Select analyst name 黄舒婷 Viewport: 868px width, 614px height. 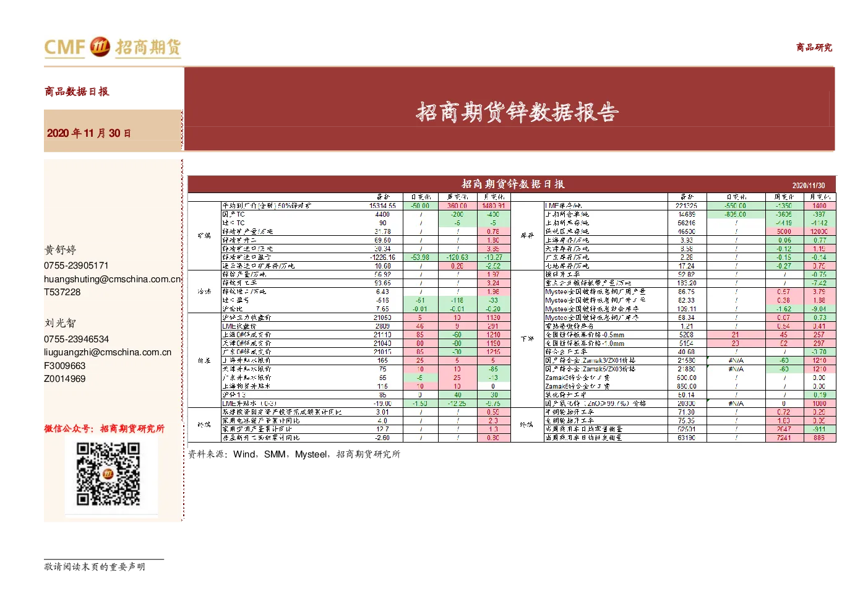click(60, 250)
